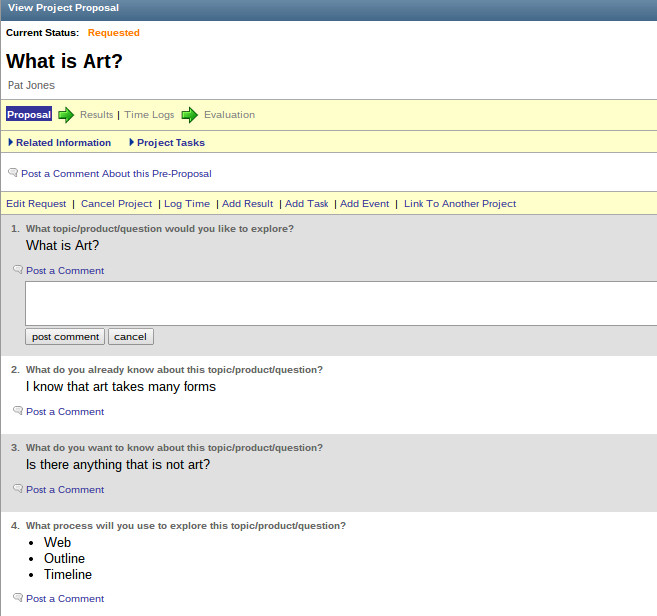The image size is (657, 616).
Task: Click Link To Another Project
Action: (460, 204)
